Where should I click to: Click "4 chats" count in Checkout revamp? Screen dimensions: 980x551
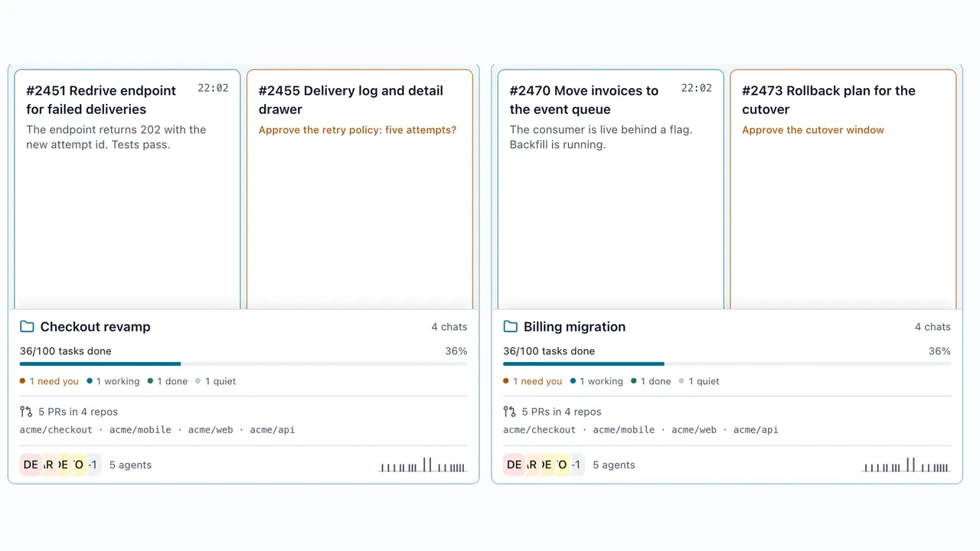pyautogui.click(x=449, y=327)
